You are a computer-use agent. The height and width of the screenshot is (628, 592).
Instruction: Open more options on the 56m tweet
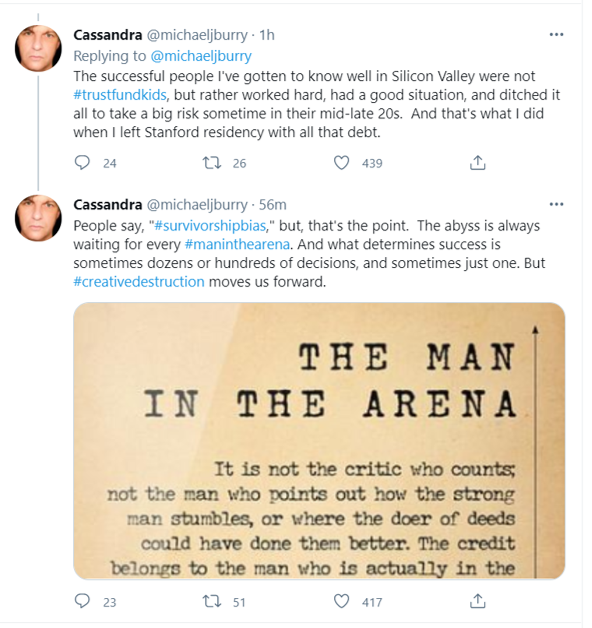556,204
